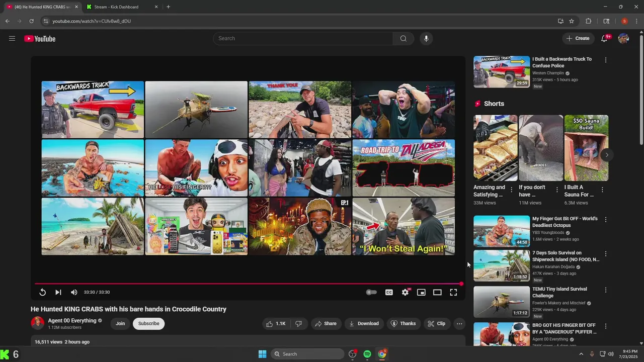The width and height of the screenshot is (644, 362).
Task: Bookmark this page with the star
Action: [x=572, y=21]
